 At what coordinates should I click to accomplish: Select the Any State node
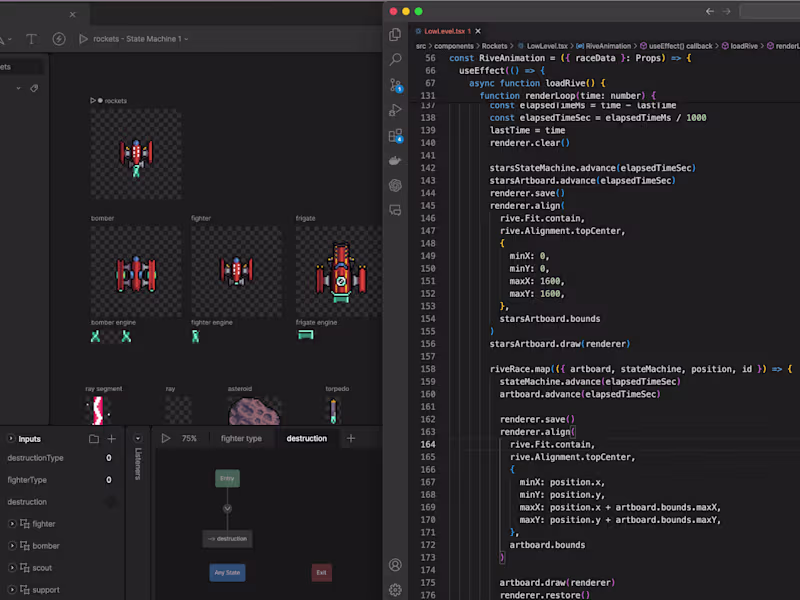click(227, 573)
